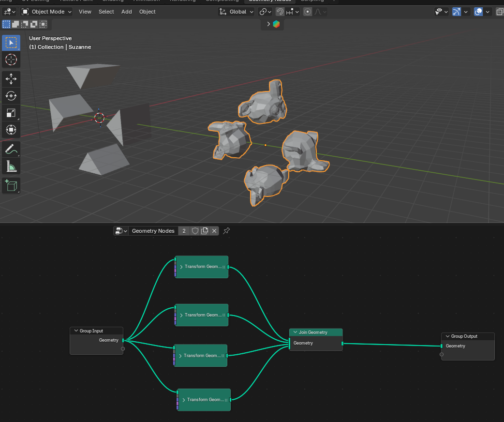The image size is (504, 422).
Task: Click the Geometry Nodes name field
Action: [153, 231]
